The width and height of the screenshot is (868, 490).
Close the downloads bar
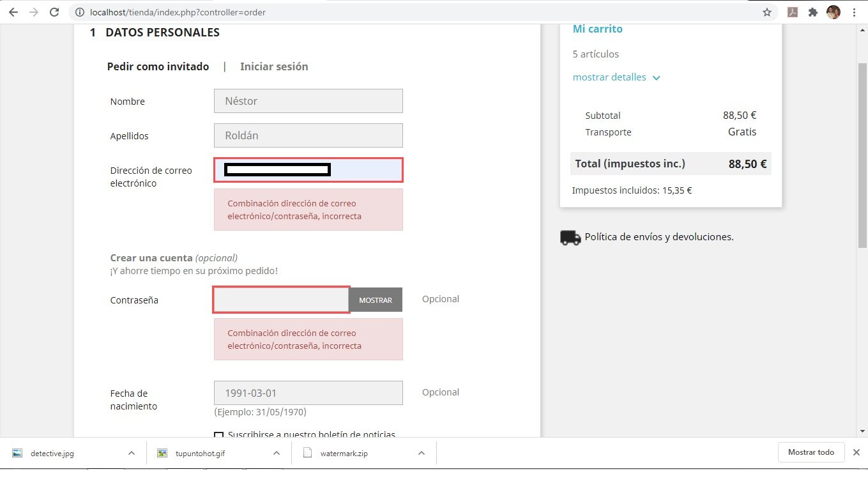(857, 452)
